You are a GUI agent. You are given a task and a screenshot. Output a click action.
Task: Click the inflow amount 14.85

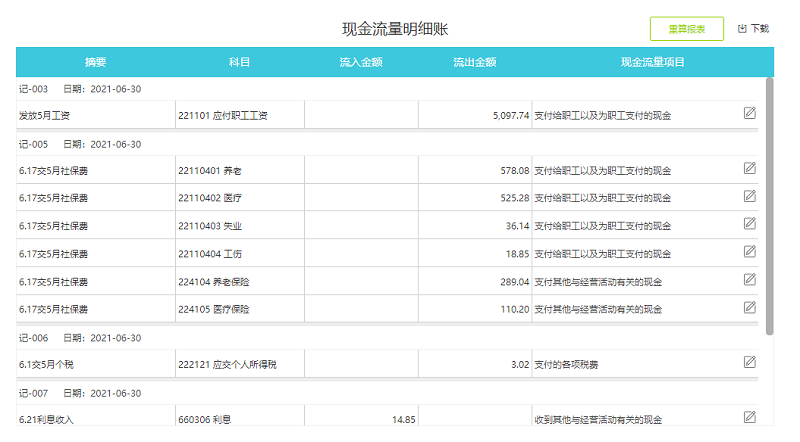pyautogui.click(x=404, y=420)
